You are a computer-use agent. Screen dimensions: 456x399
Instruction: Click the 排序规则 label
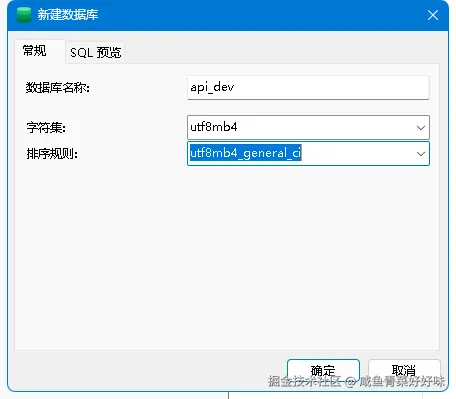pos(52,154)
